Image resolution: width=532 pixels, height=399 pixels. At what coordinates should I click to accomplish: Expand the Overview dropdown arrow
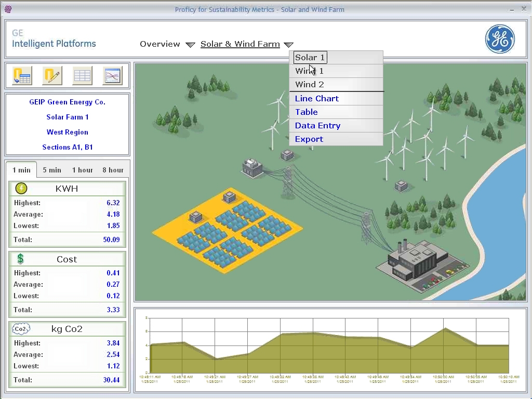(x=190, y=45)
